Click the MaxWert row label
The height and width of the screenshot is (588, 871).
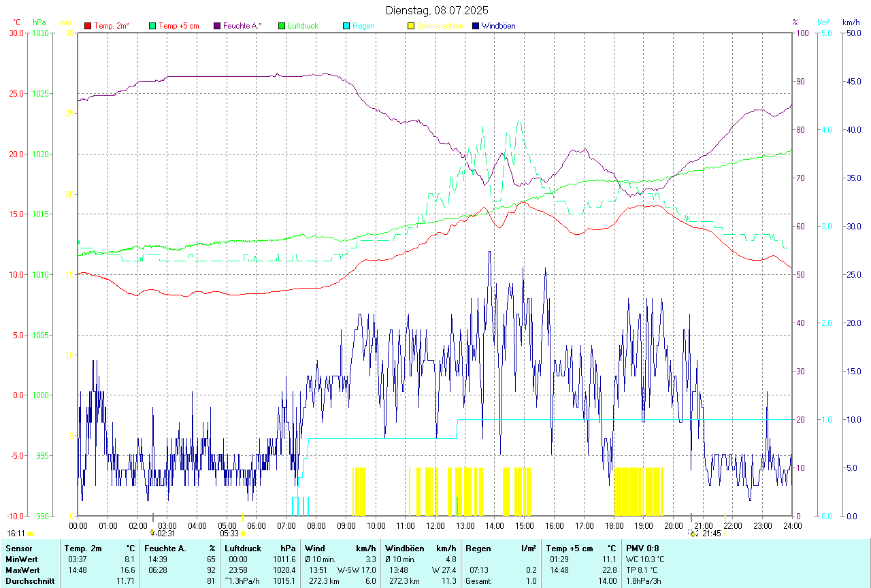tap(21, 570)
